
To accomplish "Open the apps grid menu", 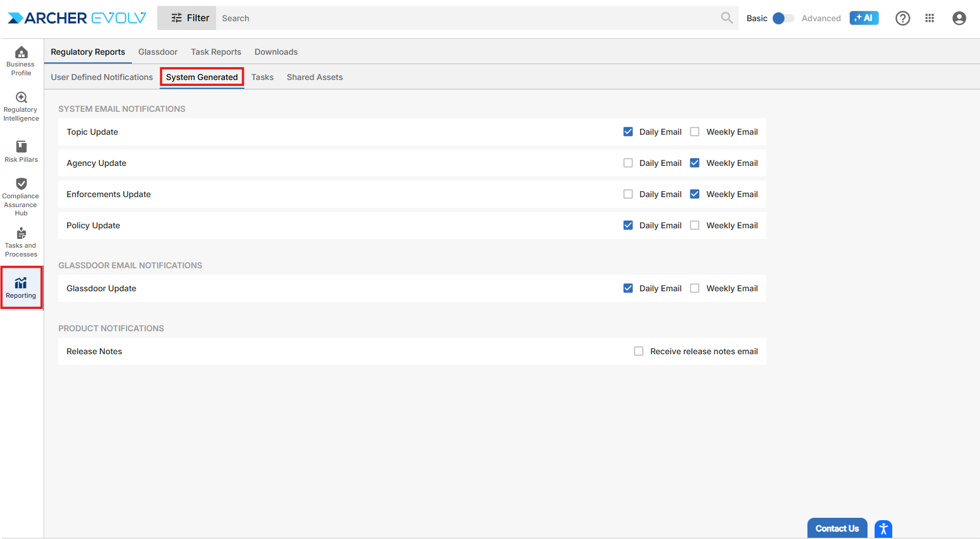I will (x=929, y=18).
